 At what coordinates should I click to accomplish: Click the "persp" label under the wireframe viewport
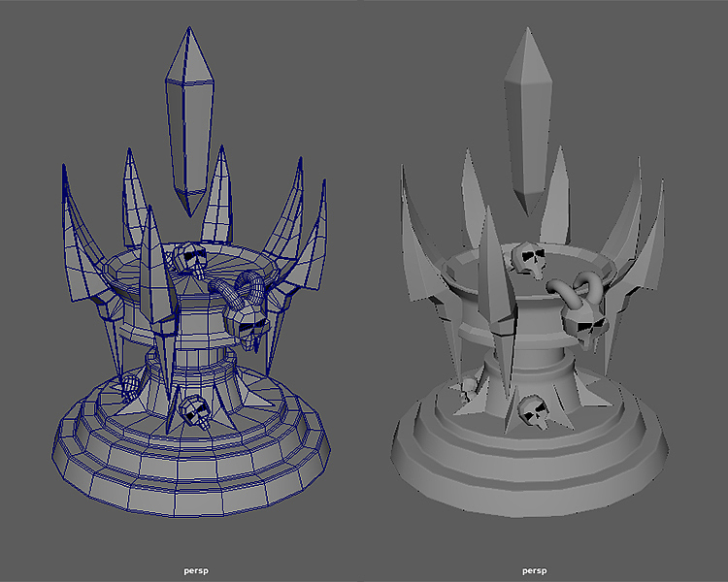click(x=196, y=570)
